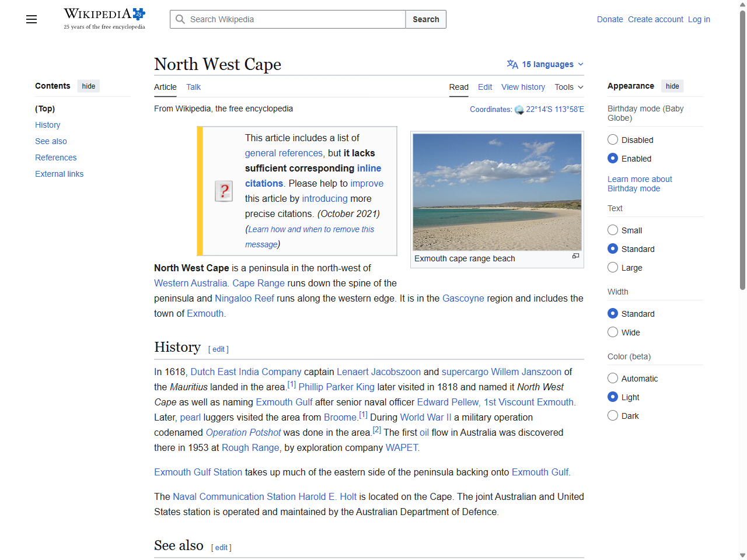Open the Exmouth cape range beach thumbnail

point(497,192)
